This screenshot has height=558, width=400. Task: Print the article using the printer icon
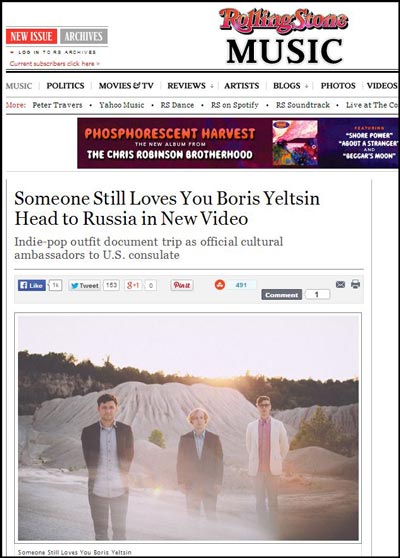(355, 284)
